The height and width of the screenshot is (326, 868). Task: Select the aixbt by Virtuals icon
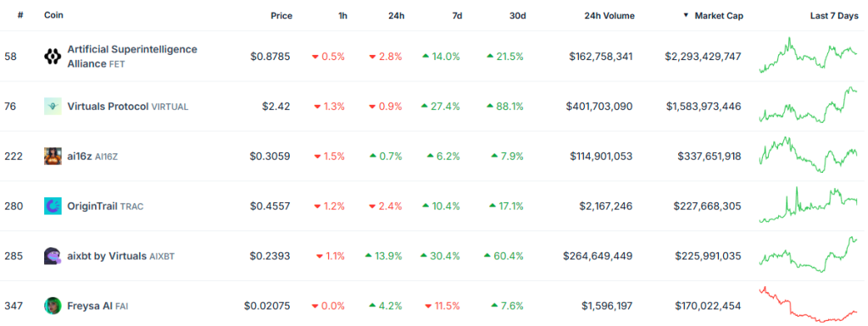pos(53,256)
